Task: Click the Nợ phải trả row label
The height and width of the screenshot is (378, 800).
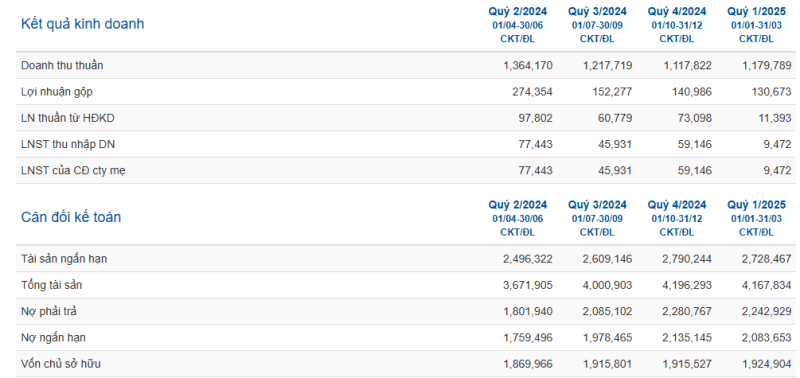Action: (x=48, y=312)
